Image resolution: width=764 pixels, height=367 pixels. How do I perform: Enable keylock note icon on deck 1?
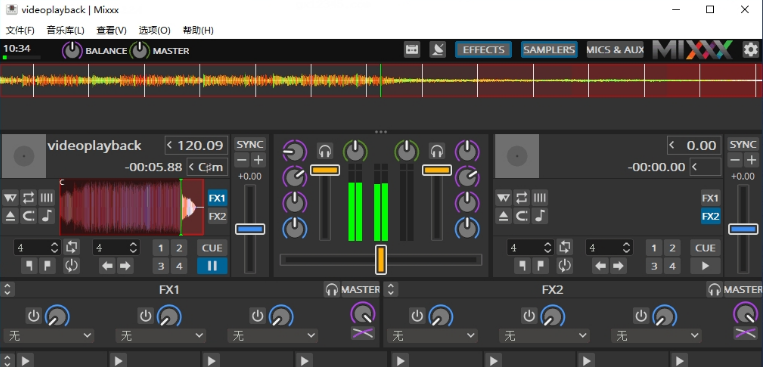pyautogui.click(x=47, y=216)
